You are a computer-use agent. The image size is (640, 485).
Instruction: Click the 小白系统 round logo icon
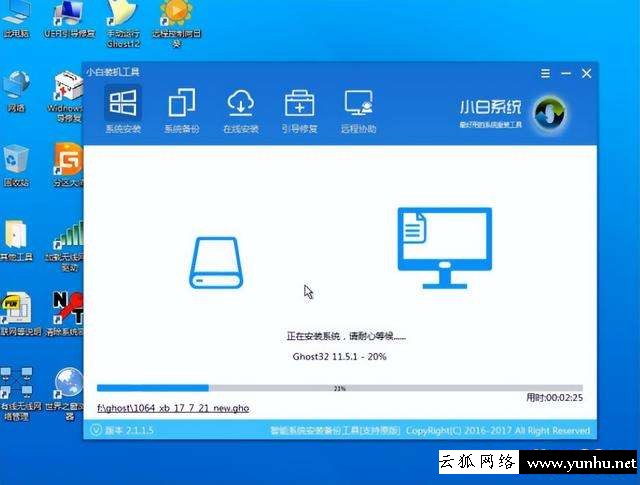pyautogui.click(x=550, y=113)
